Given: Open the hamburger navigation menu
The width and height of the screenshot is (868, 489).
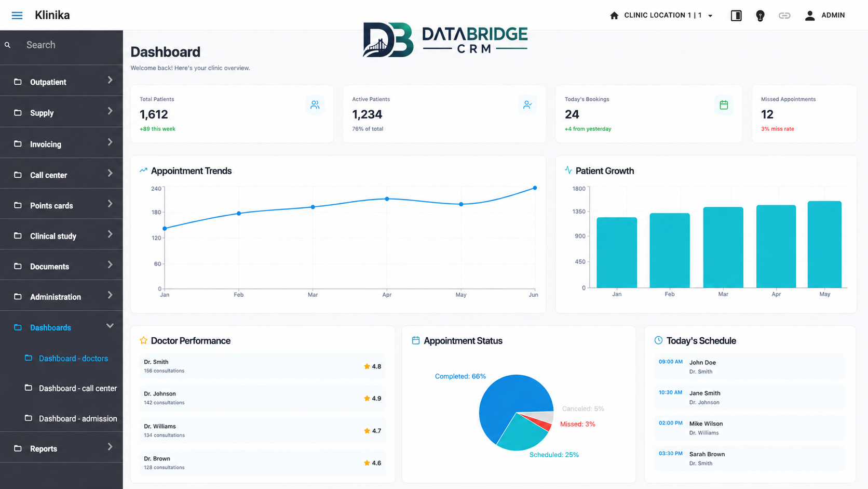Looking at the screenshot, I should tap(17, 15).
